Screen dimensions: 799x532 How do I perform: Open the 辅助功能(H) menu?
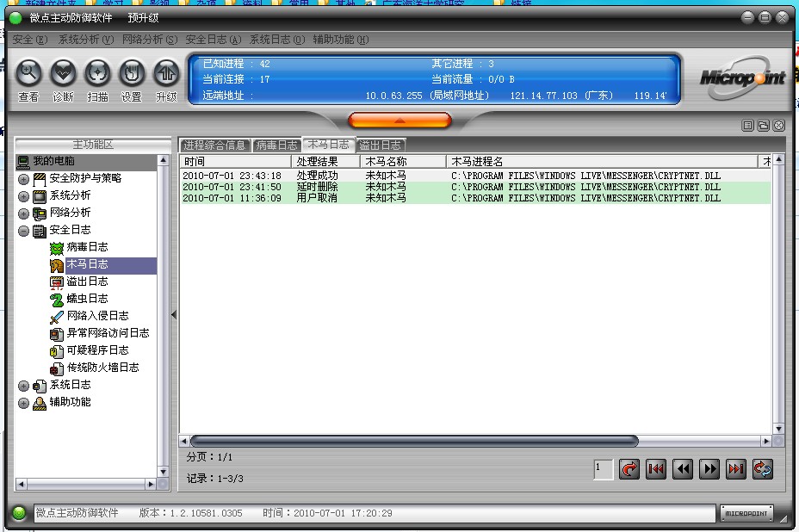pos(341,40)
